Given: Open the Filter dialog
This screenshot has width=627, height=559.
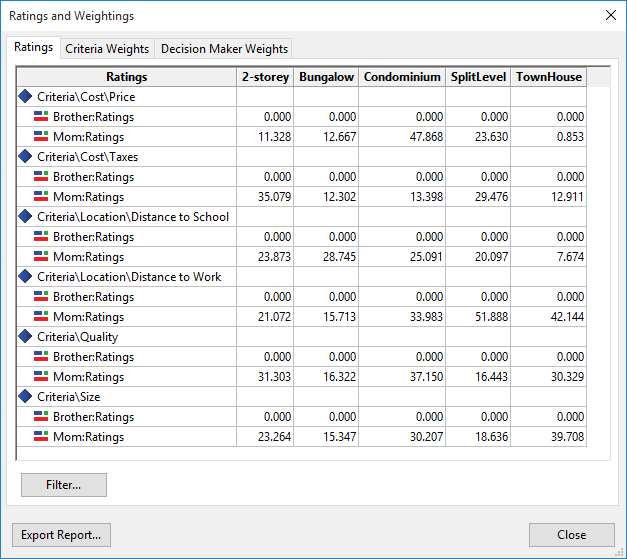Looking at the screenshot, I should click(63, 485).
